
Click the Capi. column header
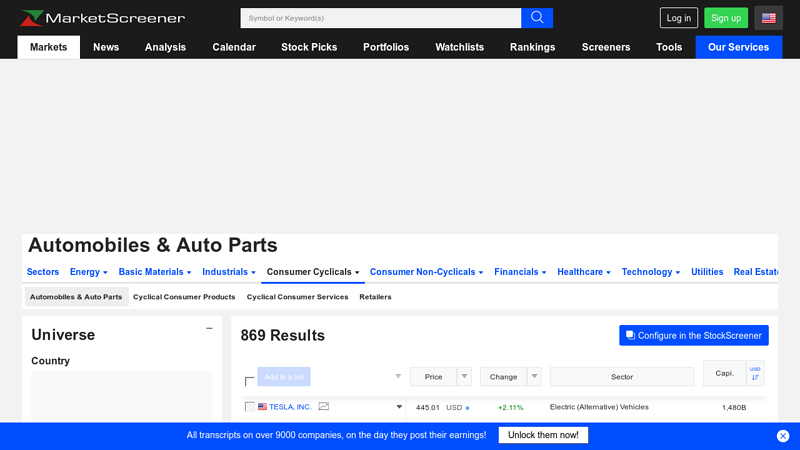724,373
